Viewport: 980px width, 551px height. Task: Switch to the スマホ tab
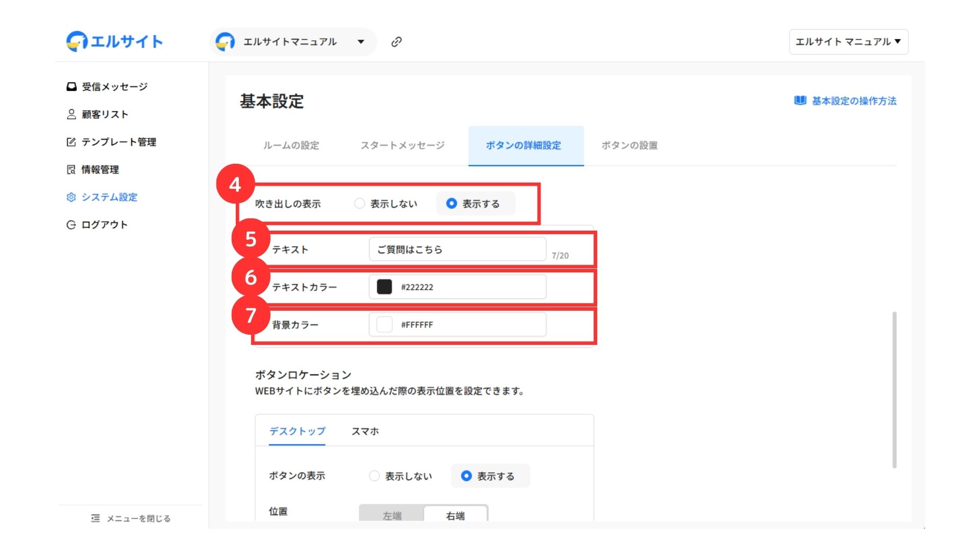point(365,432)
